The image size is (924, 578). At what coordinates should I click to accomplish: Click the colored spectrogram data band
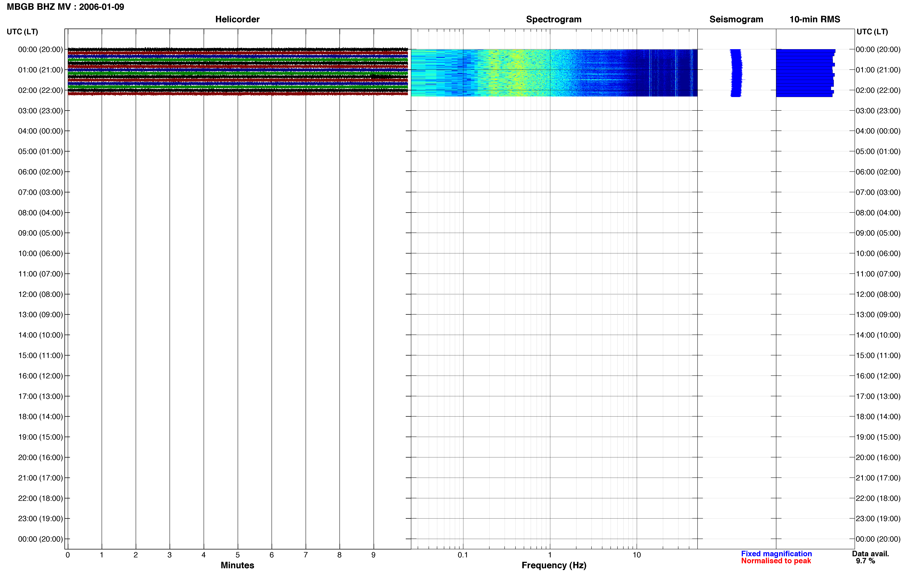[554, 73]
